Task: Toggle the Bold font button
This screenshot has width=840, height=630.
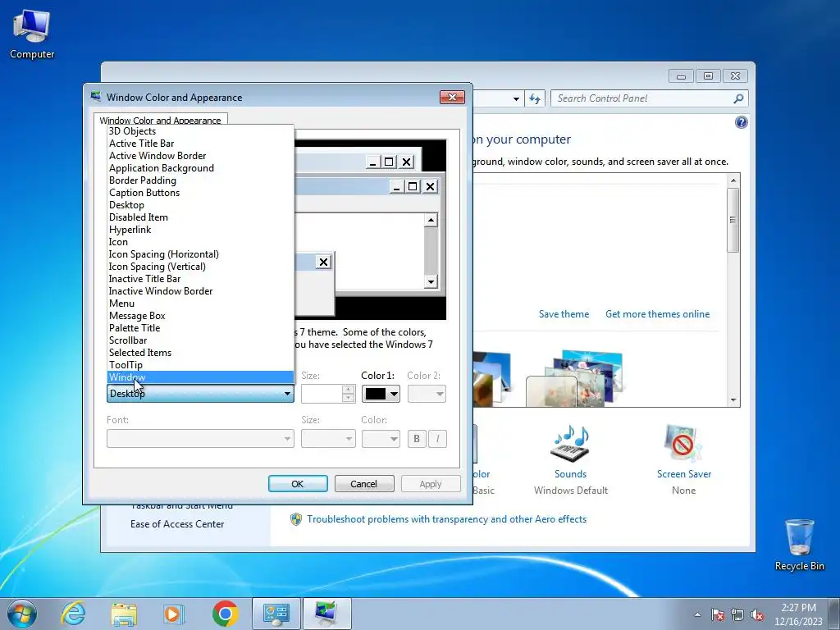Action: [417, 439]
